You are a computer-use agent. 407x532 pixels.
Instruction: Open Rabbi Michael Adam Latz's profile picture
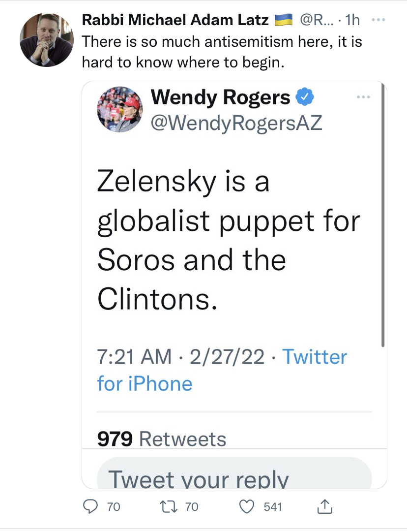pos(47,40)
